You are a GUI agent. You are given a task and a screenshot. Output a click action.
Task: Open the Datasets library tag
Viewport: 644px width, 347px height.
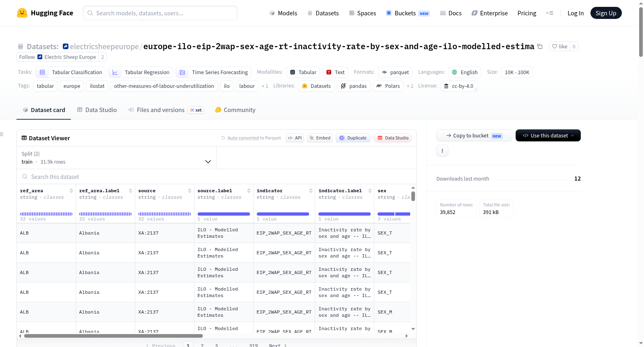tap(316, 86)
